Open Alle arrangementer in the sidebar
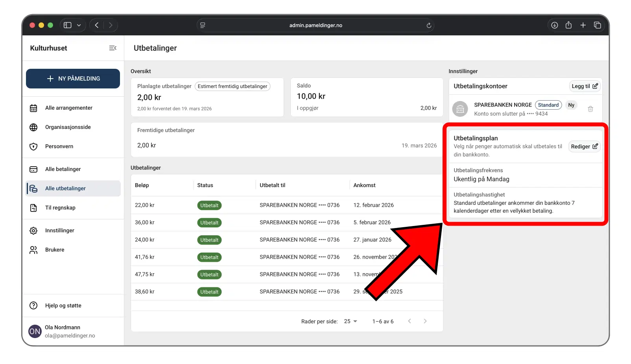The height and width of the screenshot is (364, 631). click(68, 108)
